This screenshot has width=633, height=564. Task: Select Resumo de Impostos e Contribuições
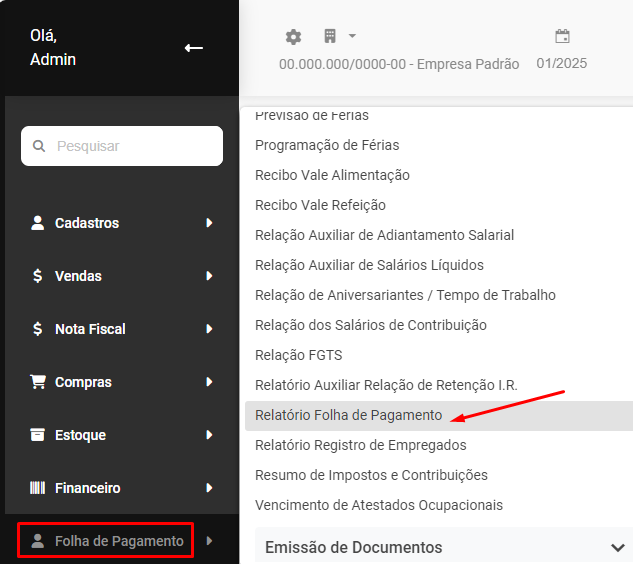click(371, 475)
